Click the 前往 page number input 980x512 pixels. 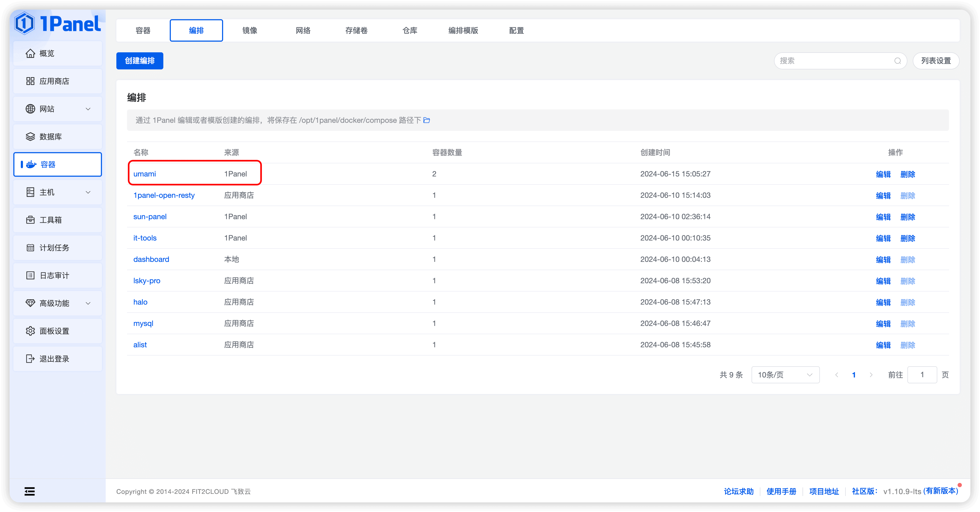[922, 375]
